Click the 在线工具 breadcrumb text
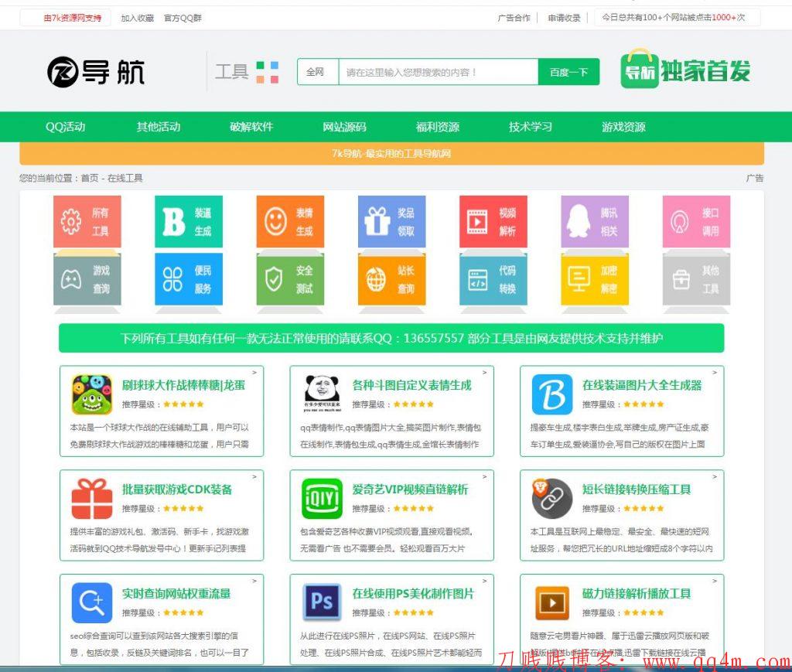This screenshot has height=672, width=792. point(125,178)
